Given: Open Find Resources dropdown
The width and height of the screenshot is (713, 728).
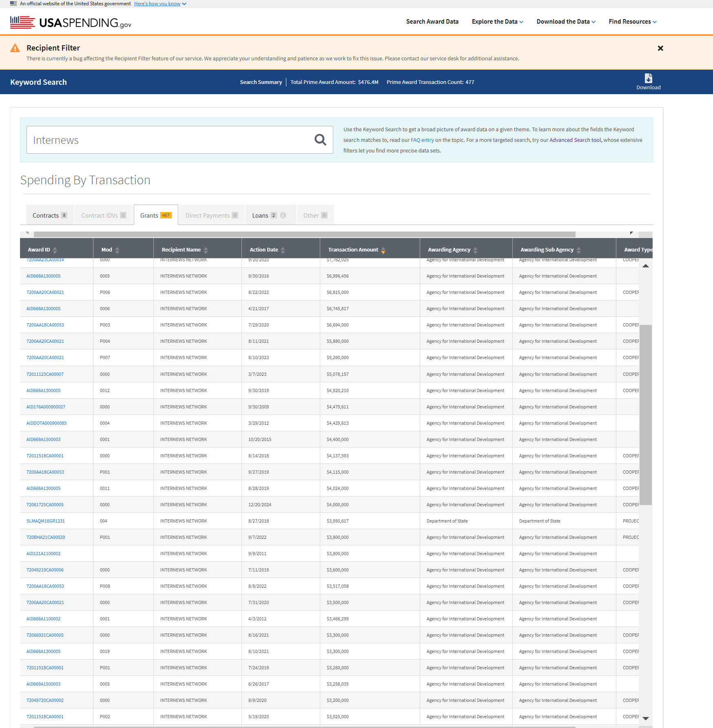Looking at the screenshot, I should point(633,22).
